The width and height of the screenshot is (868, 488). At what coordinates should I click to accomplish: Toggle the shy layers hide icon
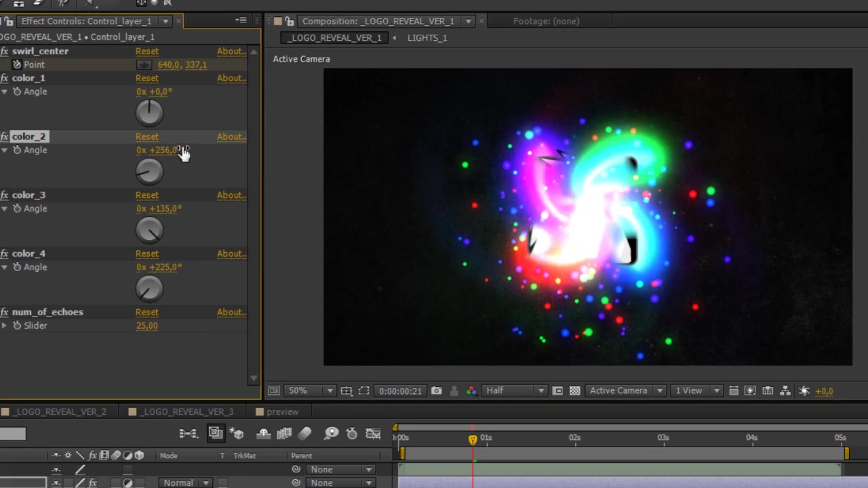(264, 434)
